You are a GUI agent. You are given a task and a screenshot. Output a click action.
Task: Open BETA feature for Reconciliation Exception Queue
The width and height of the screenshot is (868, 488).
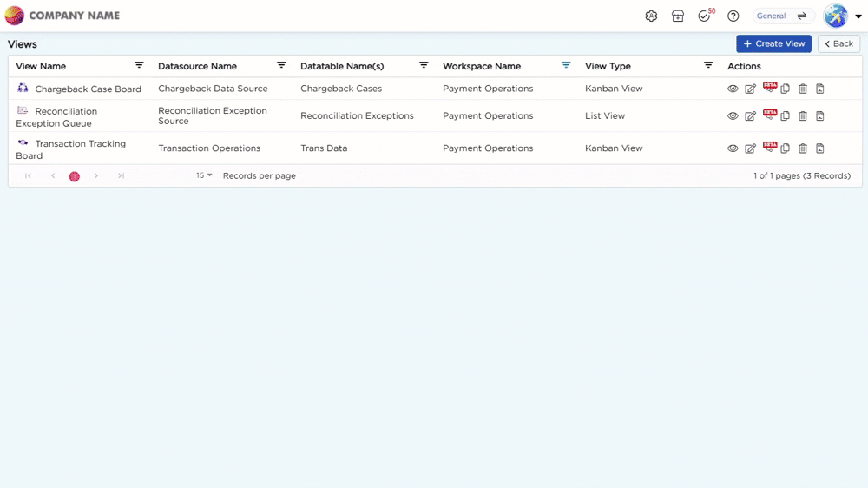pos(769,115)
